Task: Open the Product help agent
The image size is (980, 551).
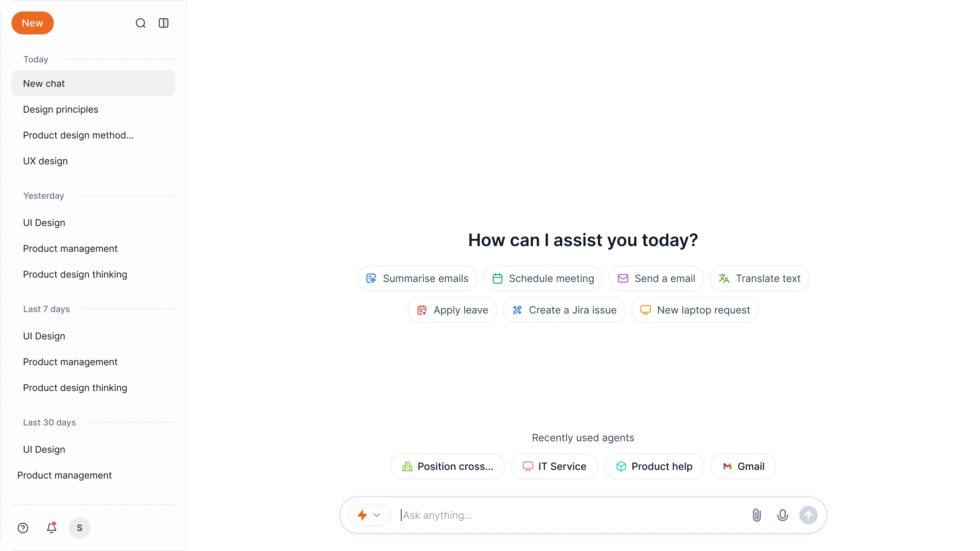Action: point(654,466)
